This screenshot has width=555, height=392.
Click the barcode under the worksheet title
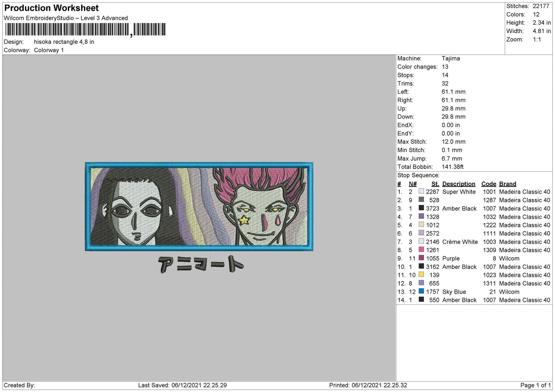point(86,30)
